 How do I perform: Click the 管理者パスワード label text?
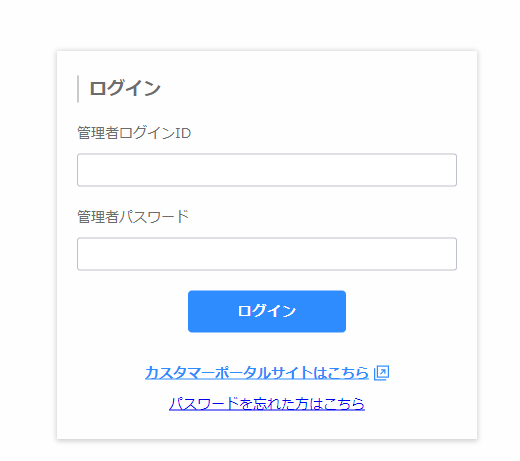coord(133,217)
